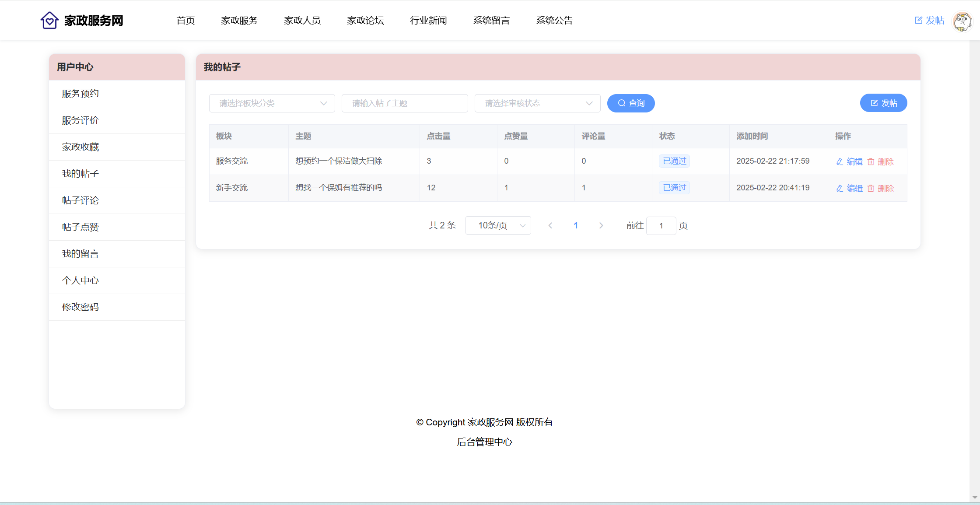Expand the 请选择审核状态 dropdown
Viewport: 980px width, 505px height.
(x=537, y=103)
